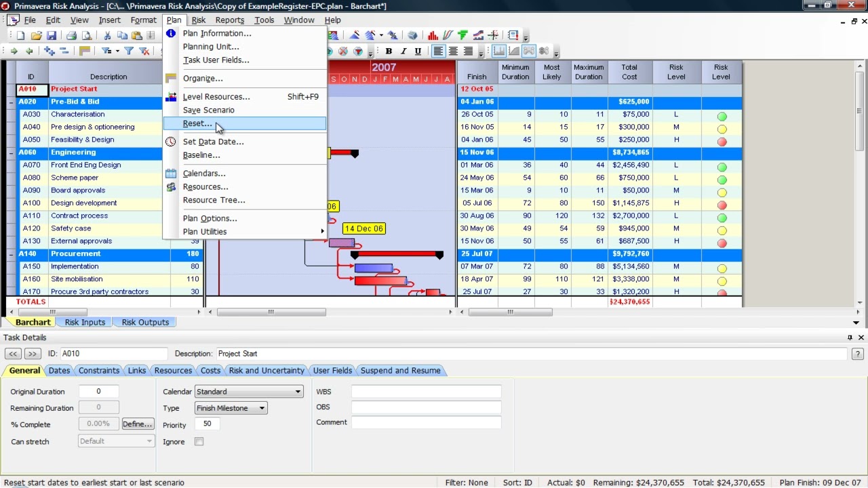Image resolution: width=868 pixels, height=488 pixels.
Task: Click the Cut scissors icon
Action: 107,35
